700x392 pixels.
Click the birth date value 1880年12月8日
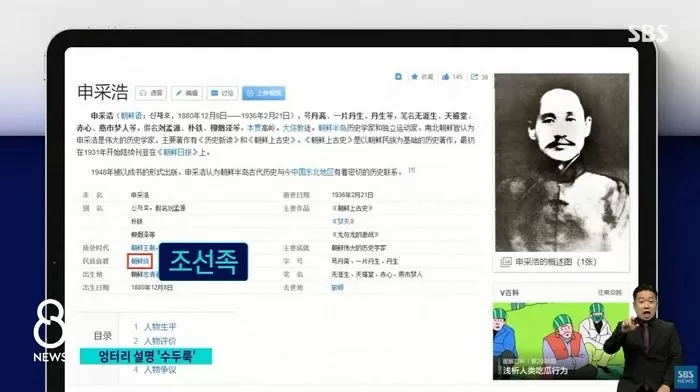(152, 288)
